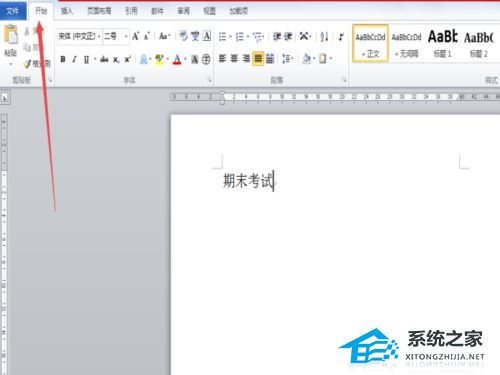Toggle Strikethrough formatting

tap(104, 59)
